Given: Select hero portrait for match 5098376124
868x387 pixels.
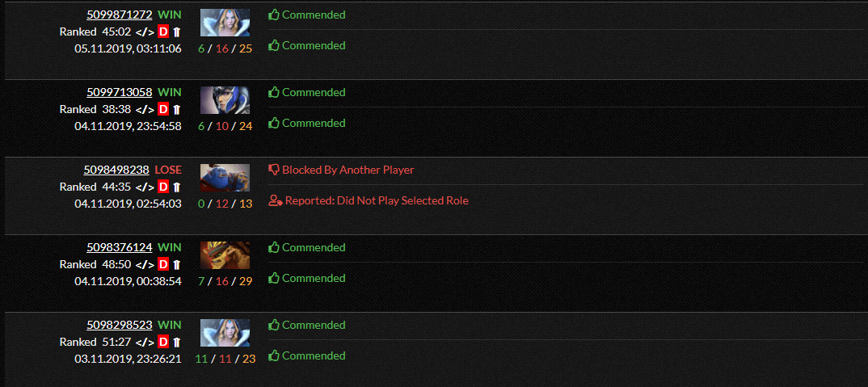Looking at the screenshot, I should click(225, 255).
